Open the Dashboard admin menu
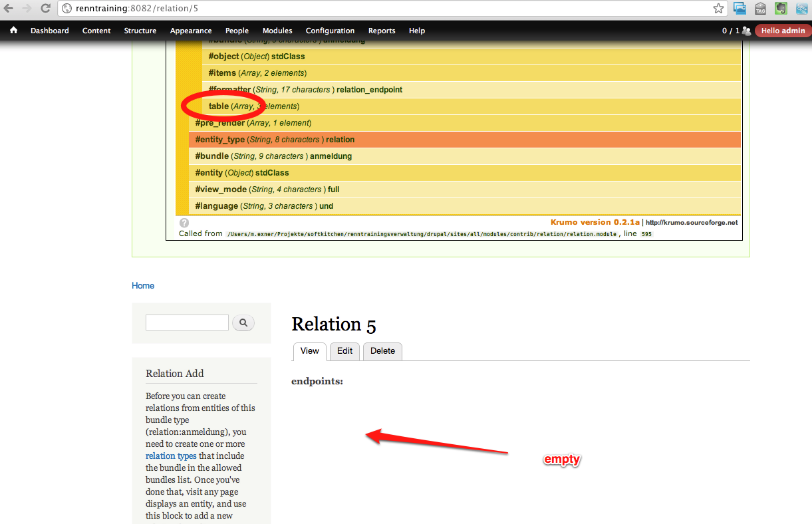The width and height of the screenshot is (812, 524). [x=50, y=31]
